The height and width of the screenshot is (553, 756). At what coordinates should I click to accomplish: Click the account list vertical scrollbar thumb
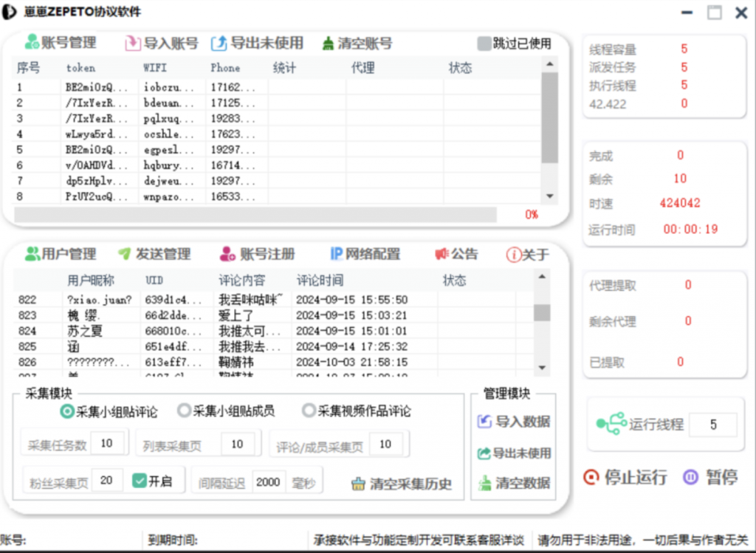[549, 117]
